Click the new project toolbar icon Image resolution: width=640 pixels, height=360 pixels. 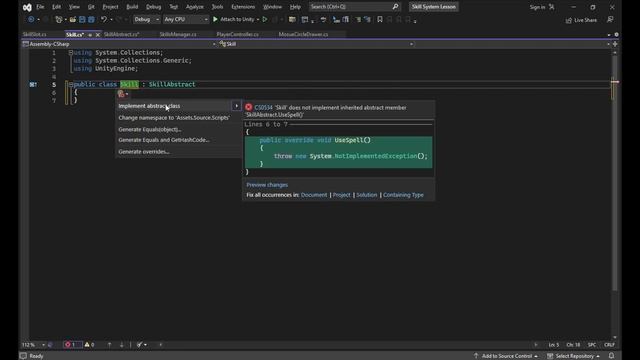(58, 20)
